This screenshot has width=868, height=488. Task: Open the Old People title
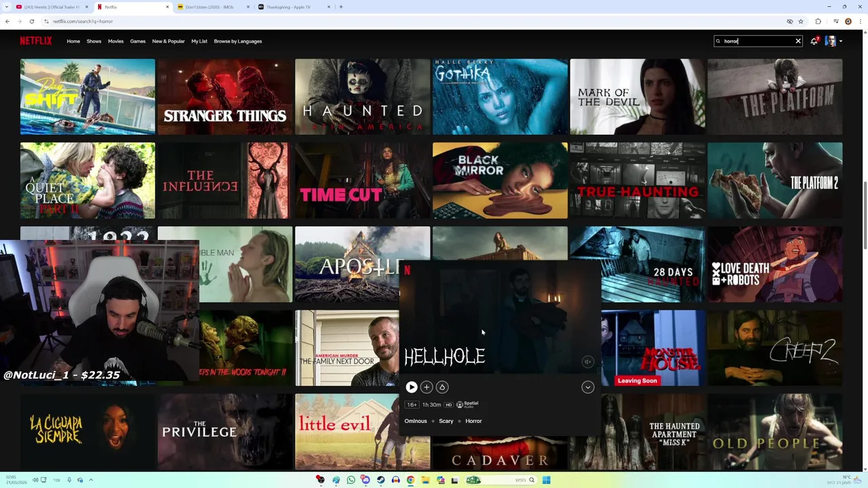pos(775,432)
